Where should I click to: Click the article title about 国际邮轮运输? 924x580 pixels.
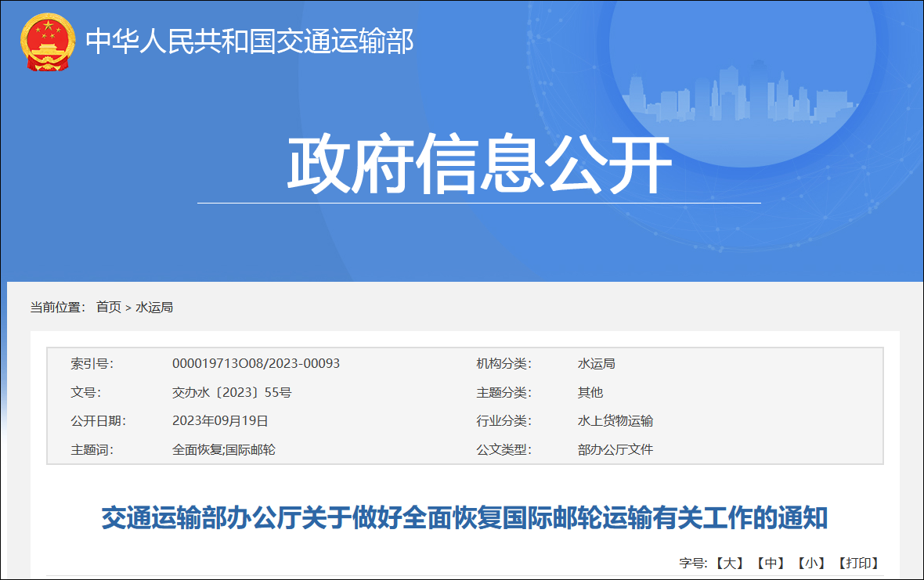pyautogui.click(x=464, y=518)
